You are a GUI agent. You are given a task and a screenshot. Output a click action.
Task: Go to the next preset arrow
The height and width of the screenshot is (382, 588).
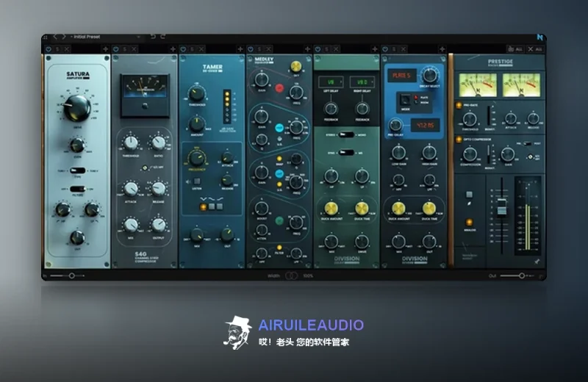[x=64, y=37]
